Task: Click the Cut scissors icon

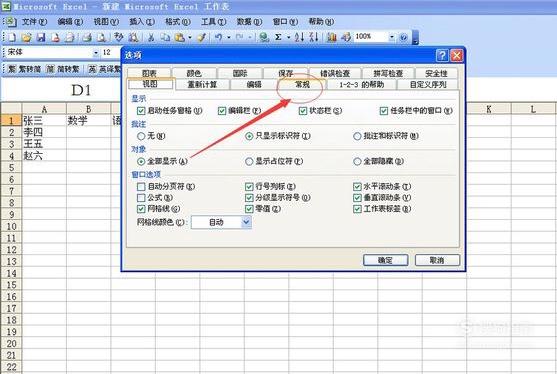Action: pos(151,37)
